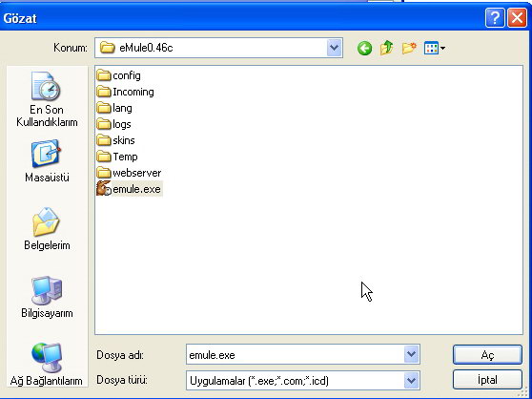Click the İptal button

pos(487,380)
